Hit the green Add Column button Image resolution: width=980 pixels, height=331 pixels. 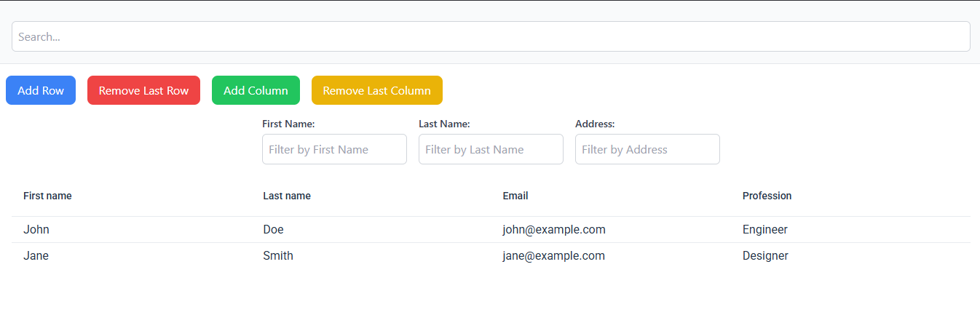[256, 90]
